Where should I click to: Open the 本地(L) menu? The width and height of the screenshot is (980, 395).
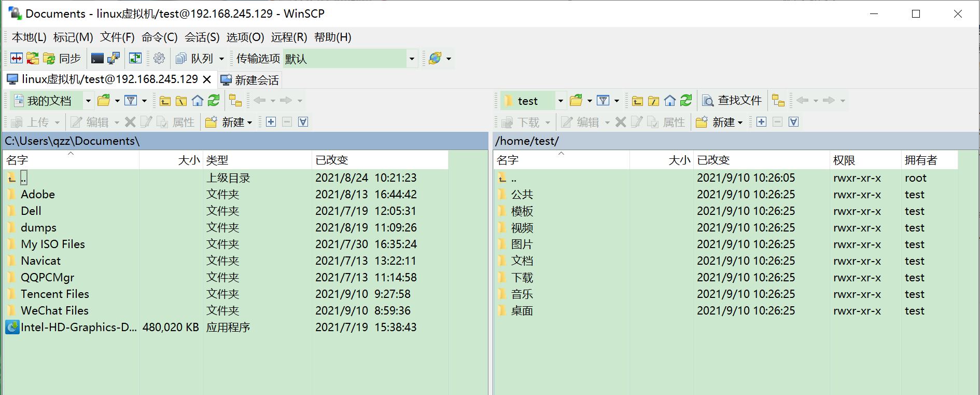[x=29, y=37]
